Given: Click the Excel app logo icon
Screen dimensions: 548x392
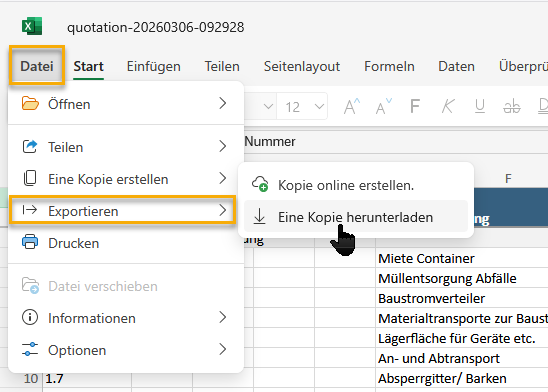Looking at the screenshot, I should click(x=32, y=26).
